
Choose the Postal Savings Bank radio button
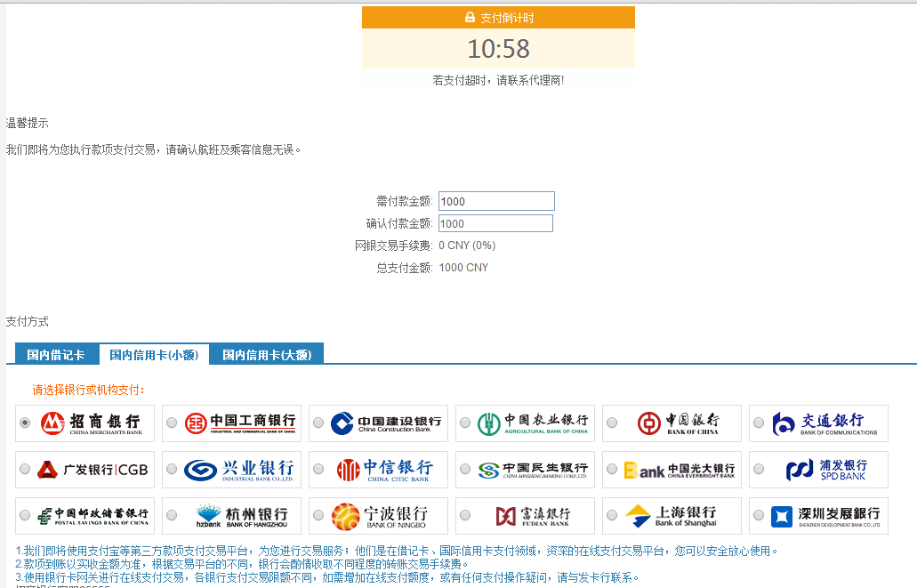point(25,515)
